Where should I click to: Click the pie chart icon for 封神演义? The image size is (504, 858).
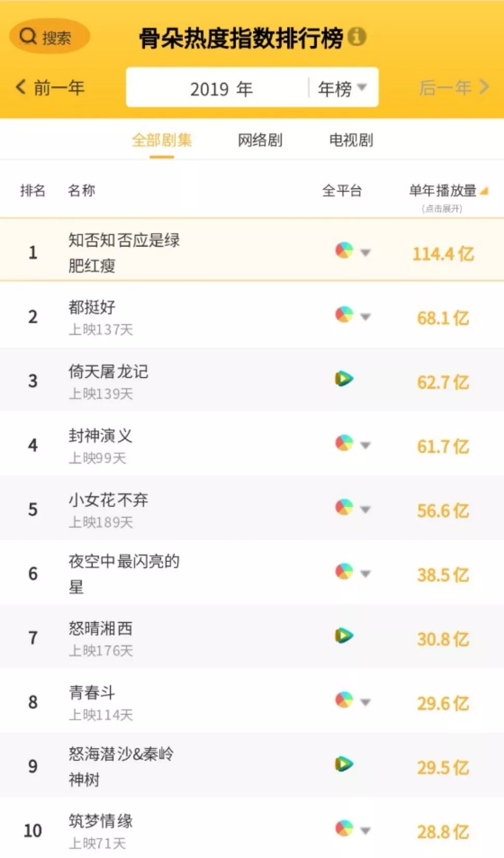tap(344, 443)
